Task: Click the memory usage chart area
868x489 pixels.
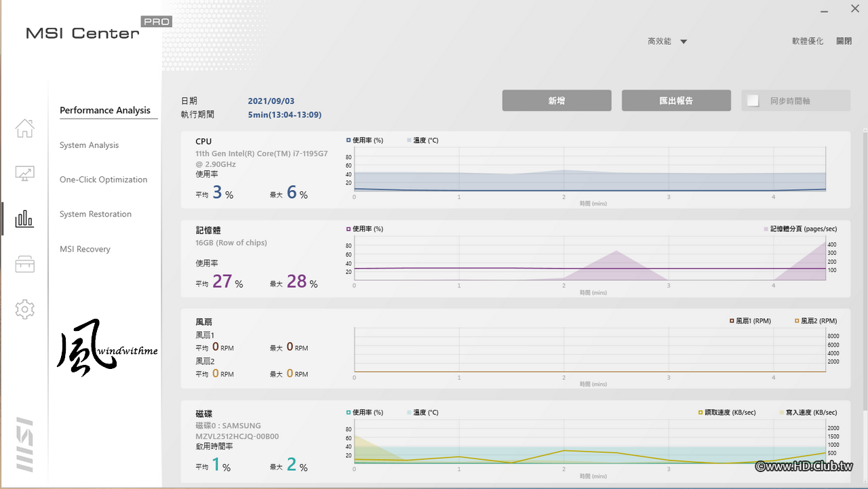Action: click(590, 258)
